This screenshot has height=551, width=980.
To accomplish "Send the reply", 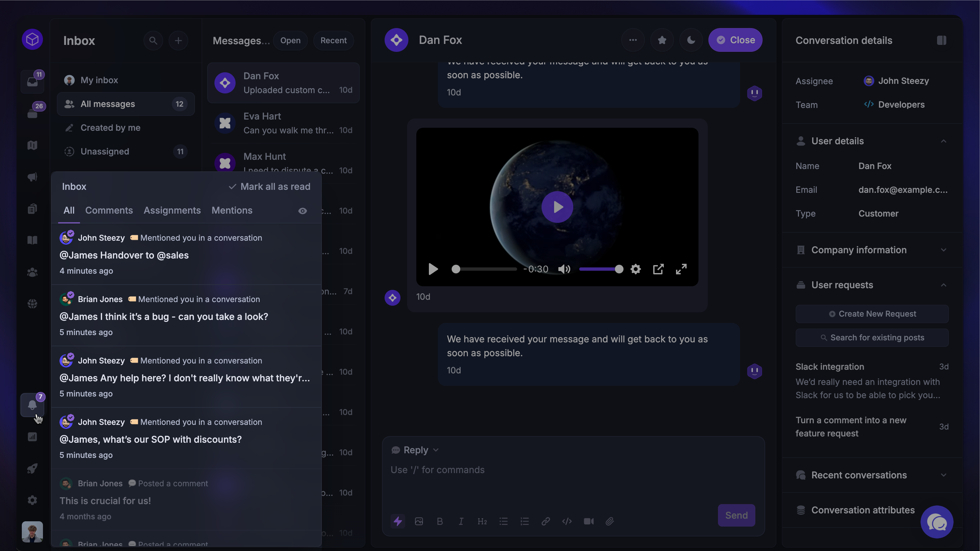I will pos(736,515).
